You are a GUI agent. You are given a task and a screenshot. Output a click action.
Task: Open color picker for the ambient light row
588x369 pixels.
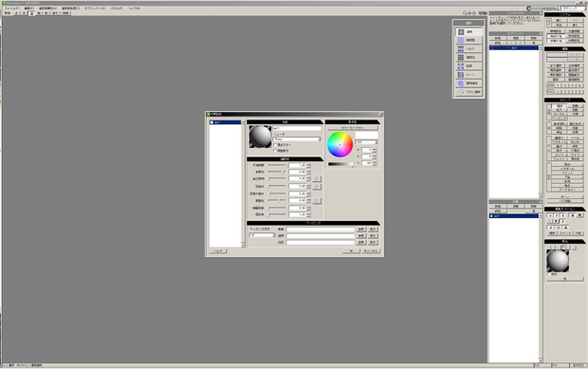(317, 200)
